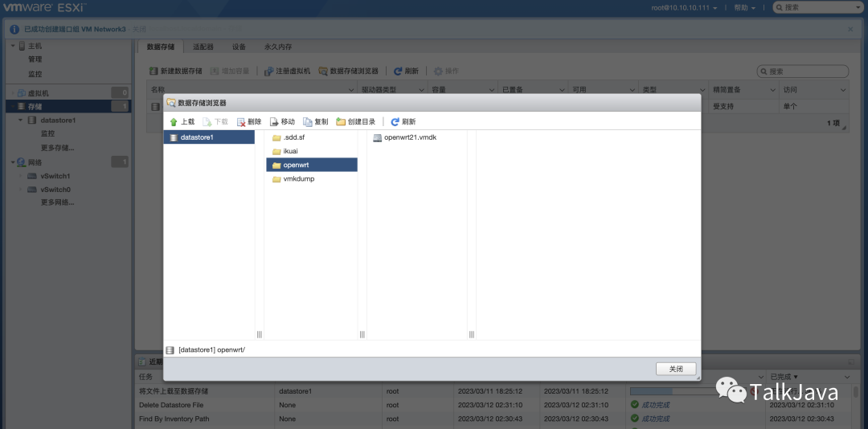Switch to the 数据存储 tab
868x429 pixels.
(x=161, y=47)
